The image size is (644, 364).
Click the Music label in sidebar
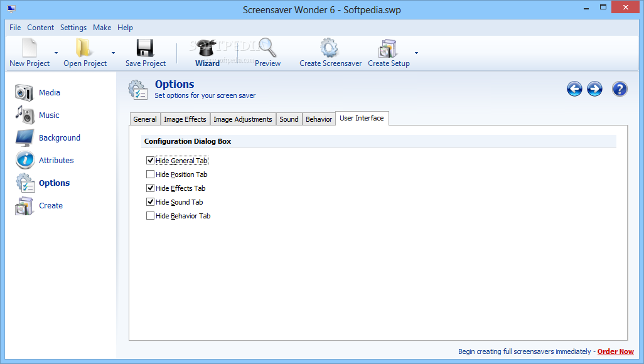tap(49, 115)
